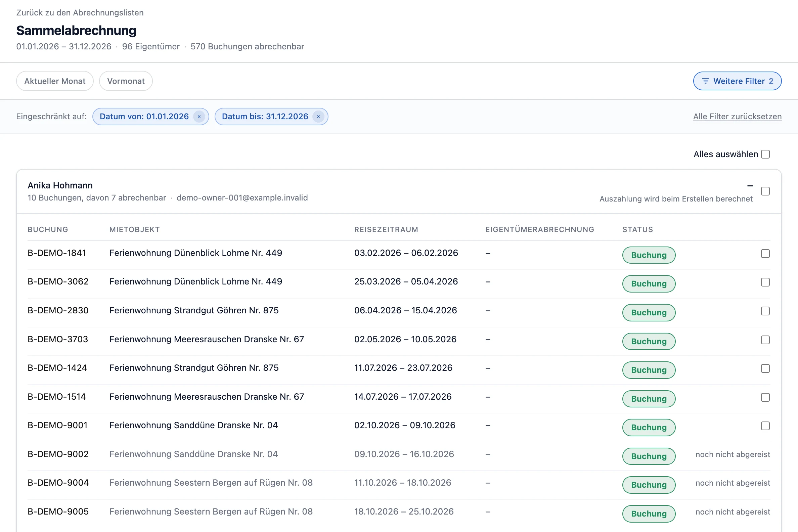Image resolution: width=798 pixels, height=532 pixels.
Task: Remove the 'Datum bis: 31.12.2026' filter chip
Action: tap(318, 116)
